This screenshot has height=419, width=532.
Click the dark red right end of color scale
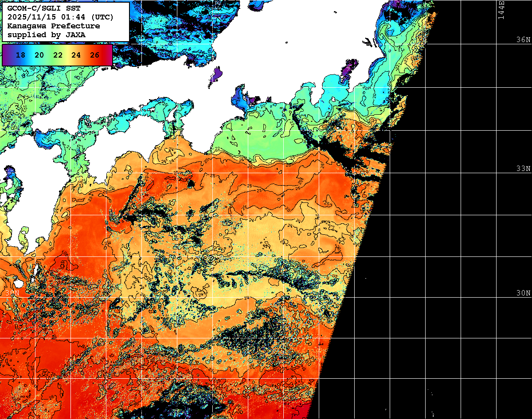(x=109, y=55)
